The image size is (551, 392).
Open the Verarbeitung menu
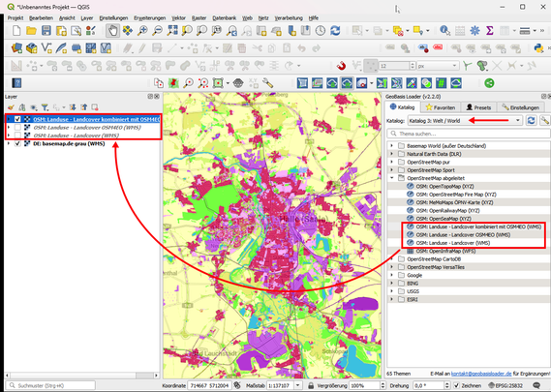tap(289, 18)
